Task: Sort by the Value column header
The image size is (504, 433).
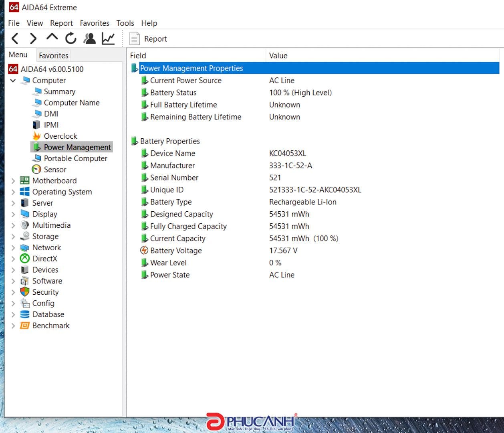Action: pos(383,55)
